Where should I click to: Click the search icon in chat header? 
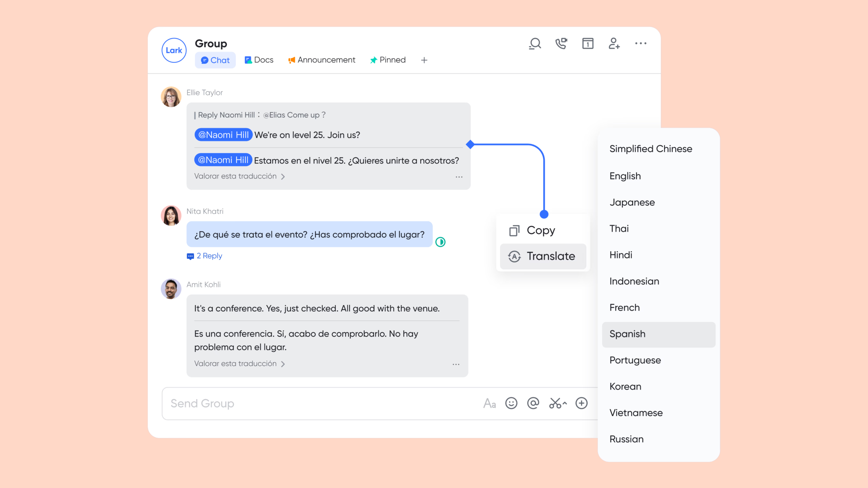tap(535, 43)
